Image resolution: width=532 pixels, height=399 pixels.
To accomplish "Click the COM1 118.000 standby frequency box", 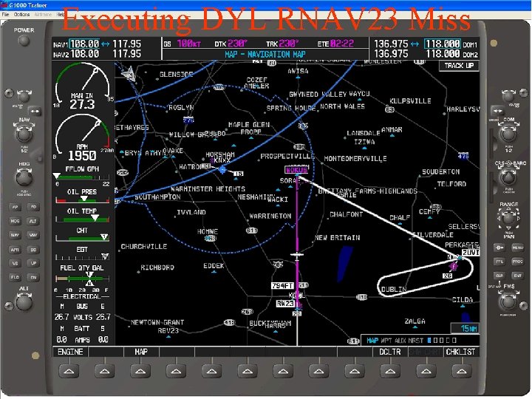I will (443, 44).
